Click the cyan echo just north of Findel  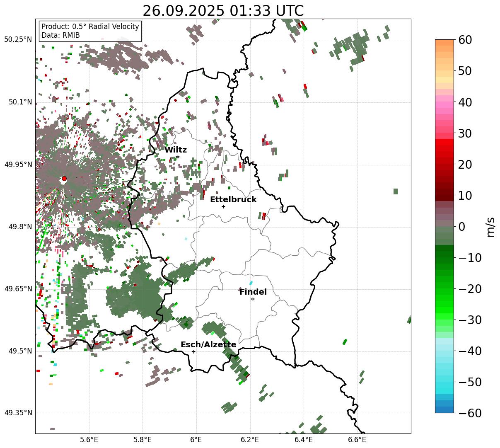(251, 283)
